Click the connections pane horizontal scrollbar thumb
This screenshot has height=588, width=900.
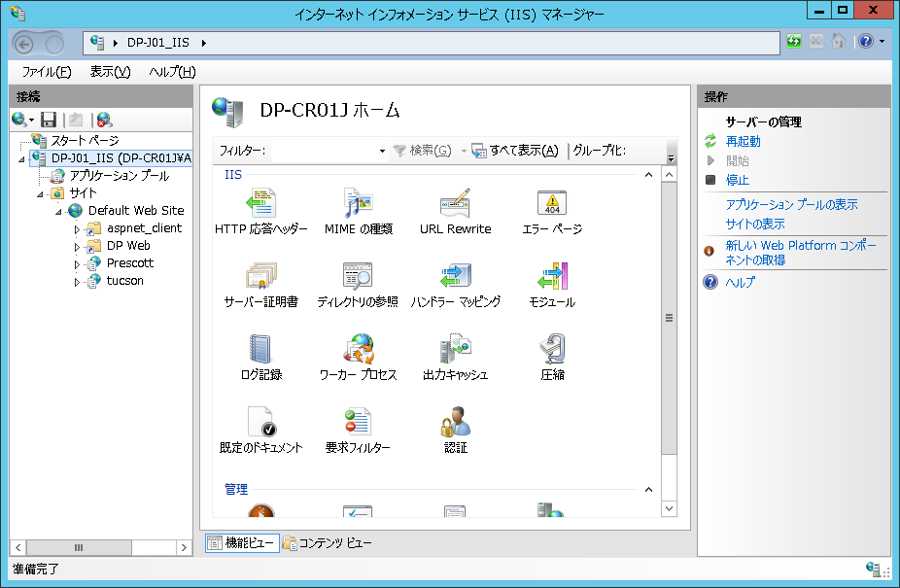tap(79, 548)
